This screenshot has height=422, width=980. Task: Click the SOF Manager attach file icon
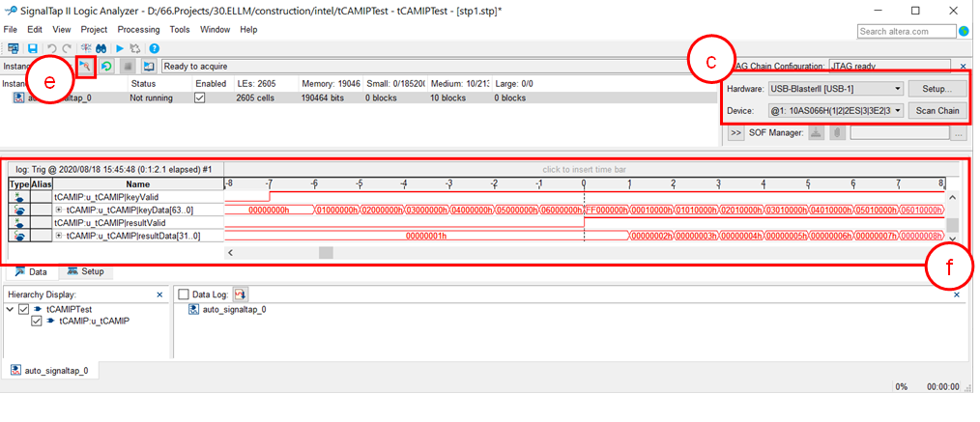pos(837,132)
